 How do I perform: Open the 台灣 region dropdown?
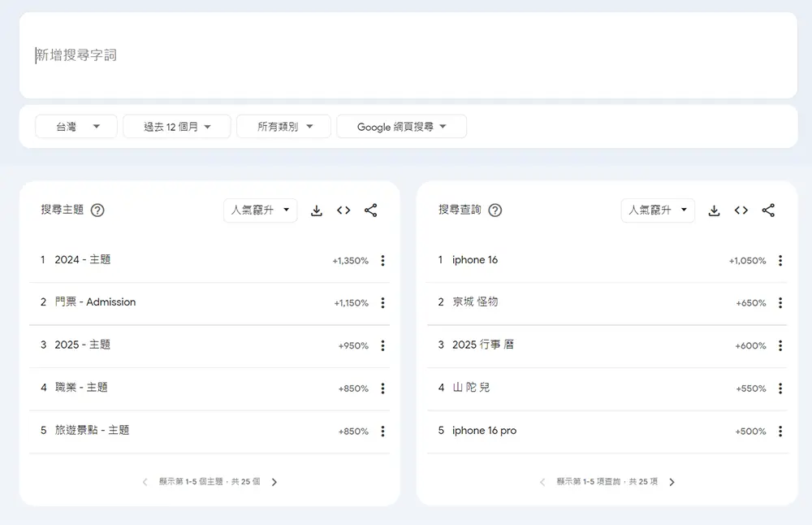point(76,127)
